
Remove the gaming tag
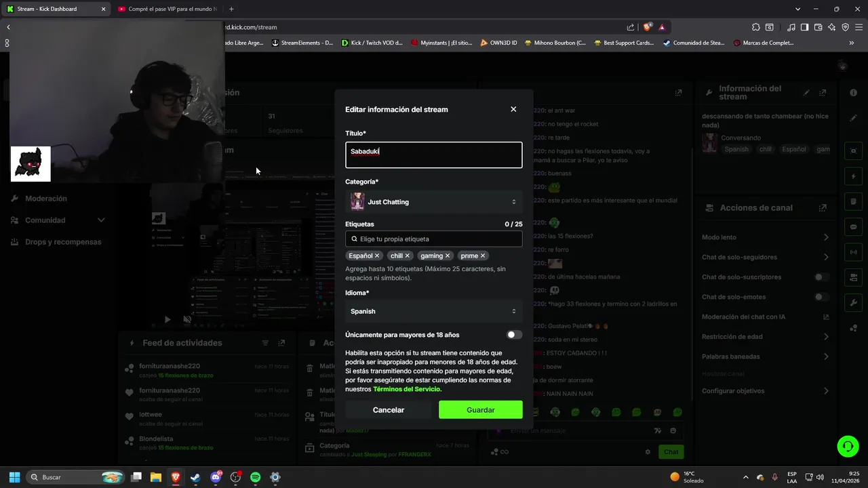(x=448, y=256)
